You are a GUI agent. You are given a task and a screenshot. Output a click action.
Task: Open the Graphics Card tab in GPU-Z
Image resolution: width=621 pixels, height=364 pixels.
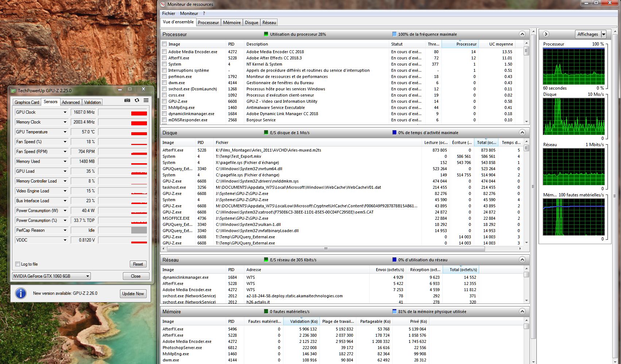[27, 102]
